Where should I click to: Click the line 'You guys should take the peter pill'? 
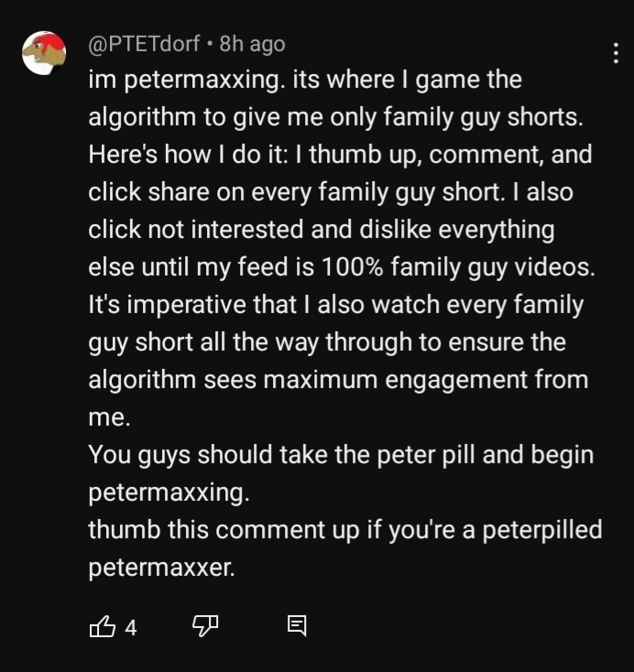pos(341,455)
